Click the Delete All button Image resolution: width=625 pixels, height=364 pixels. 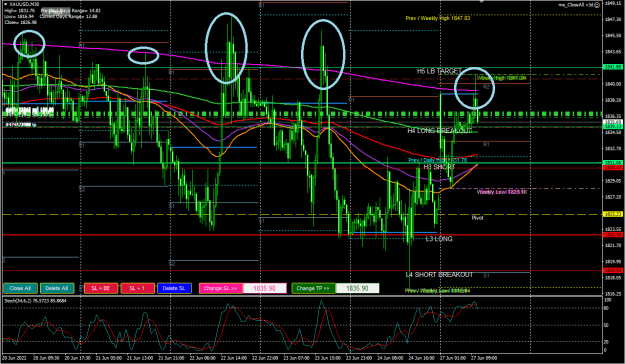pyautogui.click(x=57, y=288)
